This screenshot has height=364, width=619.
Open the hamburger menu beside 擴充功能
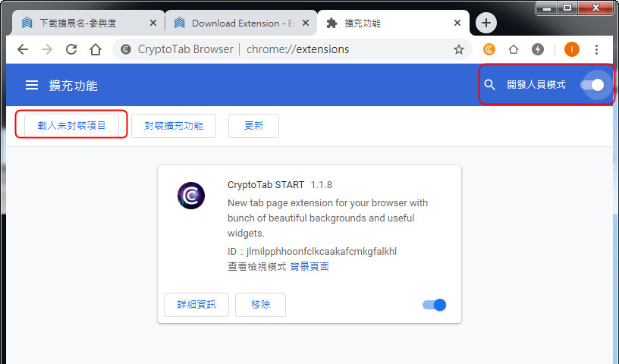pyautogui.click(x=32, y=85)
